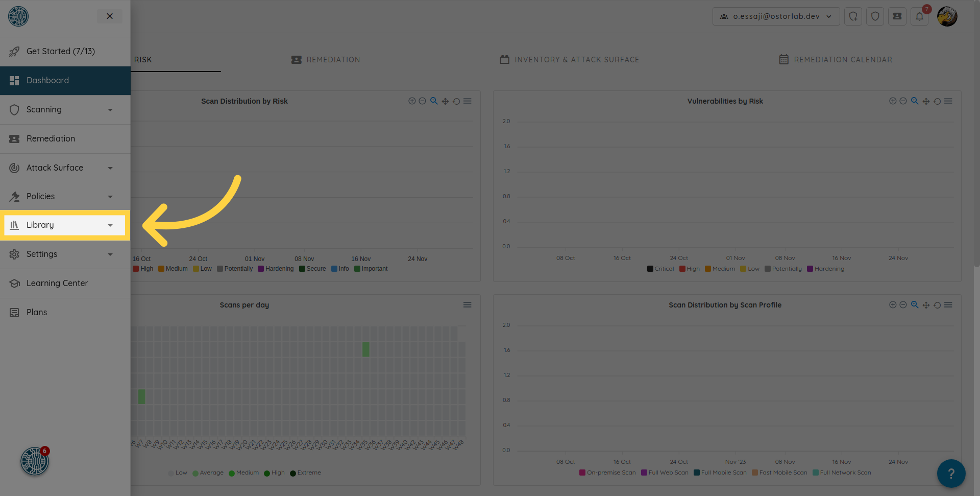
Task: Select panning tool on Scan Distribution by Scan Profile
Action: tap(926, 305)
